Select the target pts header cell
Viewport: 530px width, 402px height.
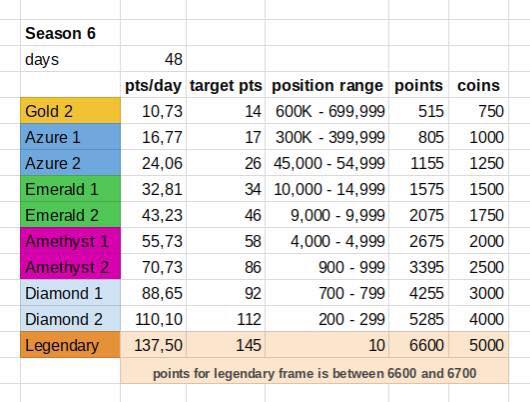coord(226,85)
